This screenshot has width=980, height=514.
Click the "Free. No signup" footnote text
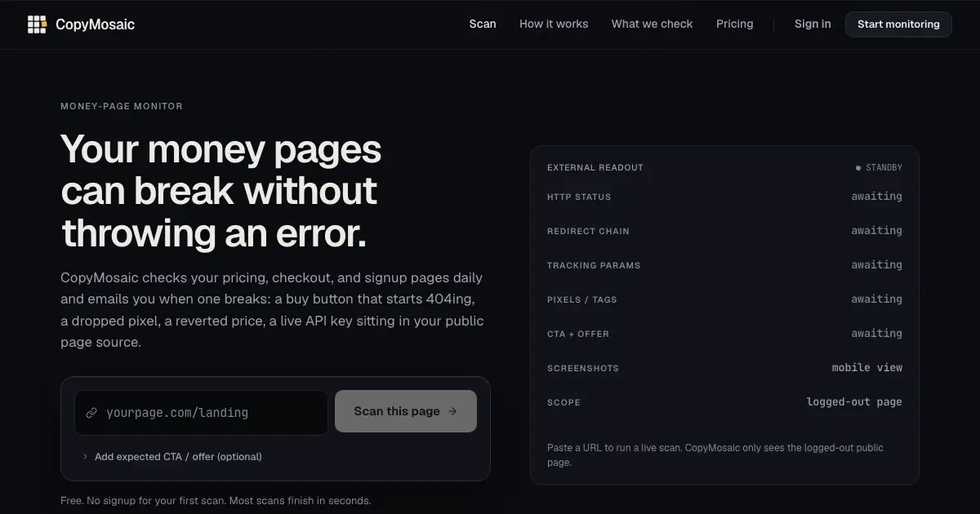(x=216, y=500)
